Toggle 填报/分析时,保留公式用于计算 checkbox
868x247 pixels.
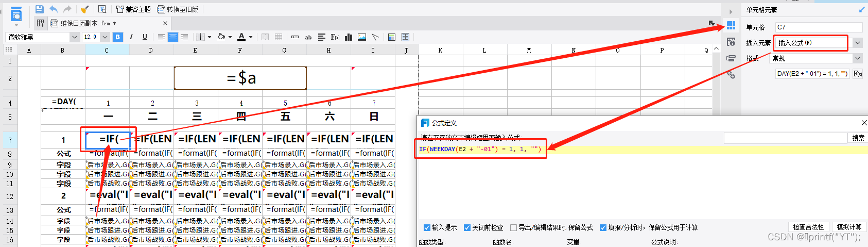[603, 227]
